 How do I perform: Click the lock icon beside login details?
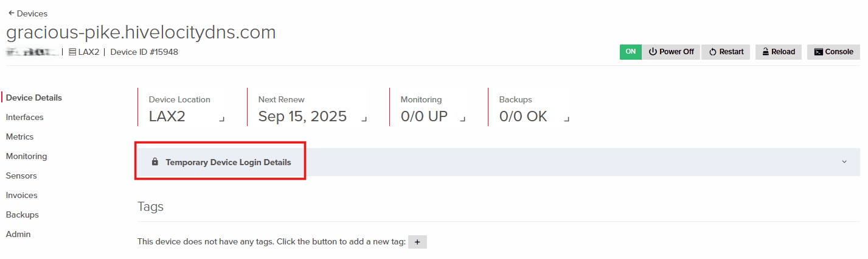click(x=155, y=162)
